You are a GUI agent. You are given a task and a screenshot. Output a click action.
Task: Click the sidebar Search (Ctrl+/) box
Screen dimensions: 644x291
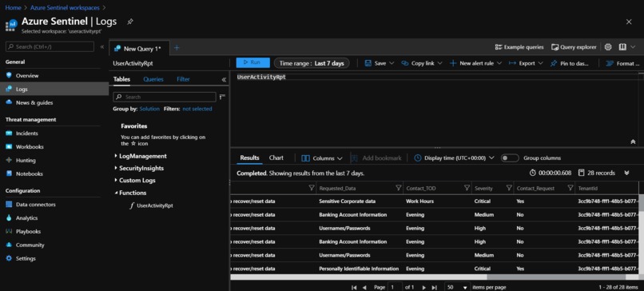click(50, 47)
